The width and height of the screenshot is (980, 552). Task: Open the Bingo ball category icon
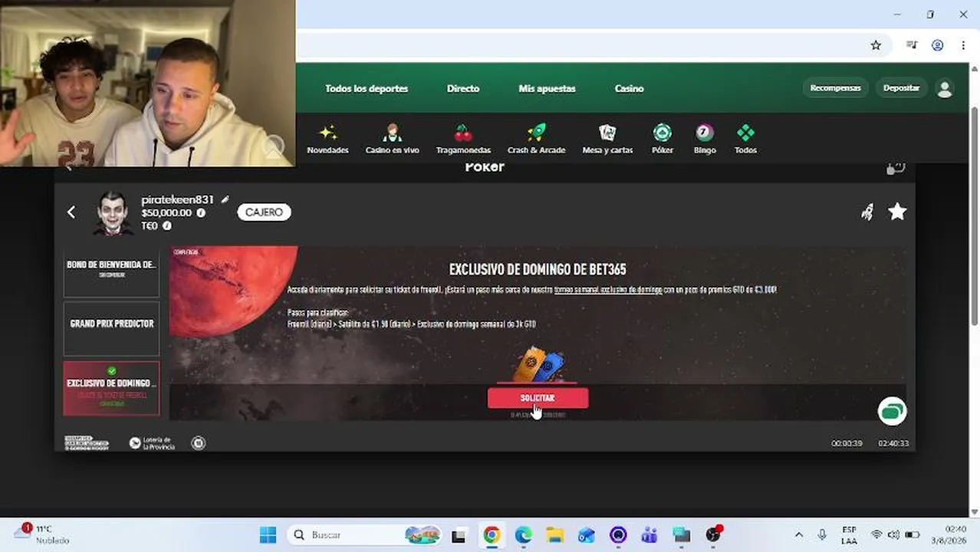(705, 133)
